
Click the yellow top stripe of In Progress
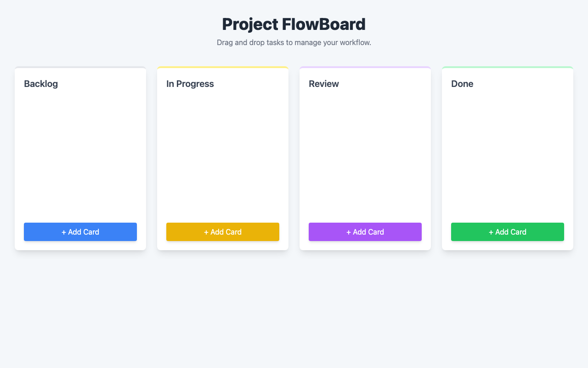pyautogui.click(x=223, y=68)
